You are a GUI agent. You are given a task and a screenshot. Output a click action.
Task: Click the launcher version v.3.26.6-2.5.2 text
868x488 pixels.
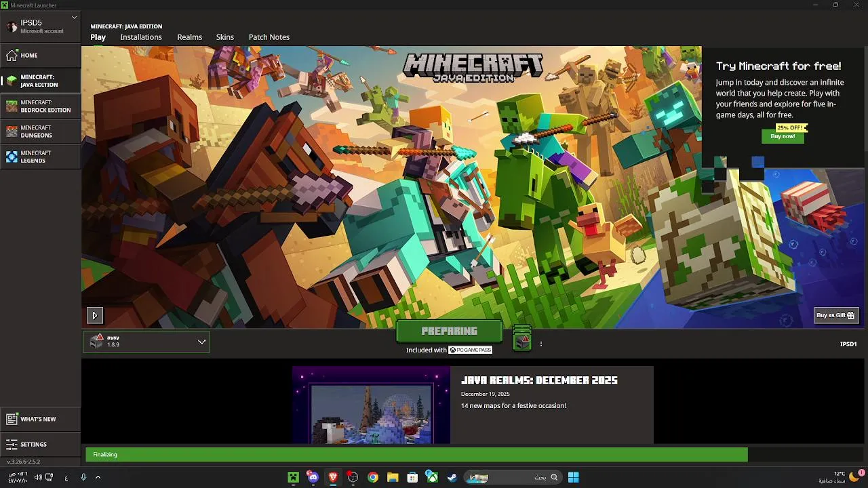(23, 462)
